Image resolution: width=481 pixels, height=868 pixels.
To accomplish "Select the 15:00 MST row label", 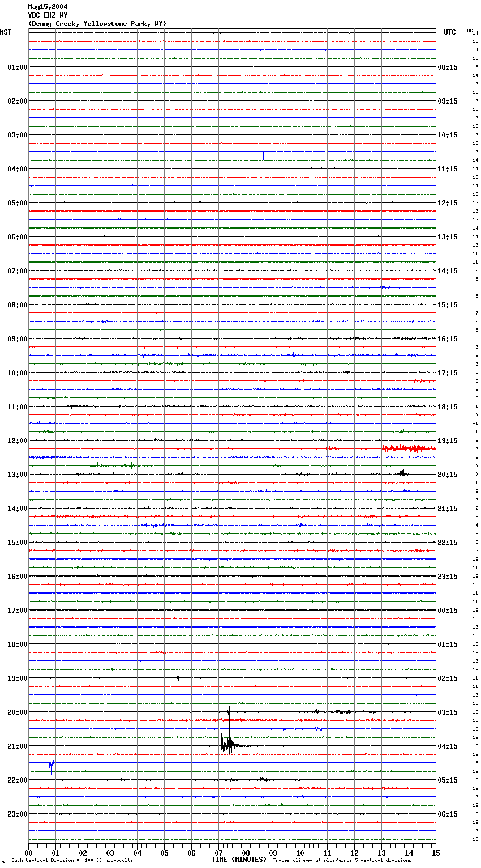I will (17, 543).
